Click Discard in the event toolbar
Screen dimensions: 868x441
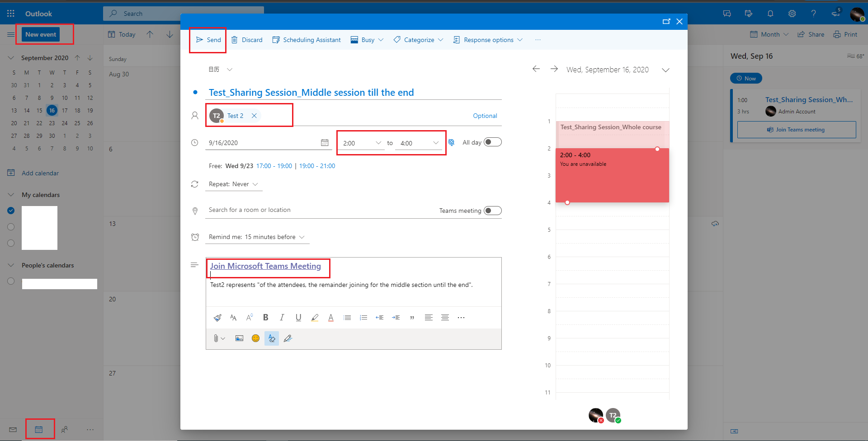[247, 40]
